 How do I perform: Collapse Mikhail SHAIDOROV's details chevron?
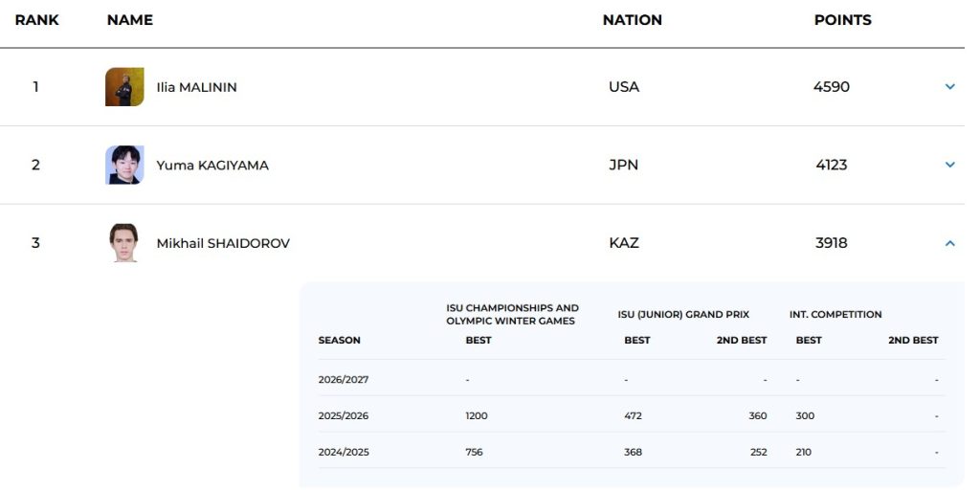click(950, 243)
